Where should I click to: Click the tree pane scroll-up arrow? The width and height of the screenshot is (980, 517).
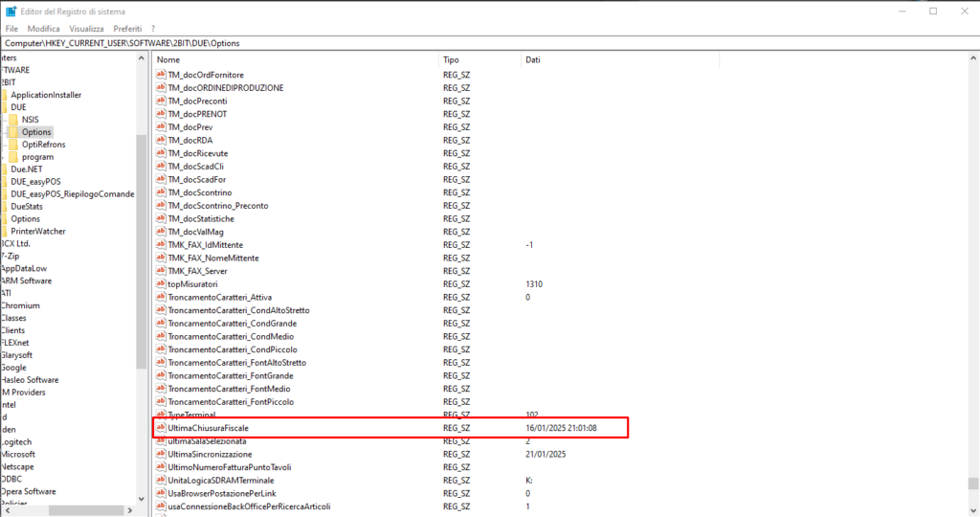142,58
